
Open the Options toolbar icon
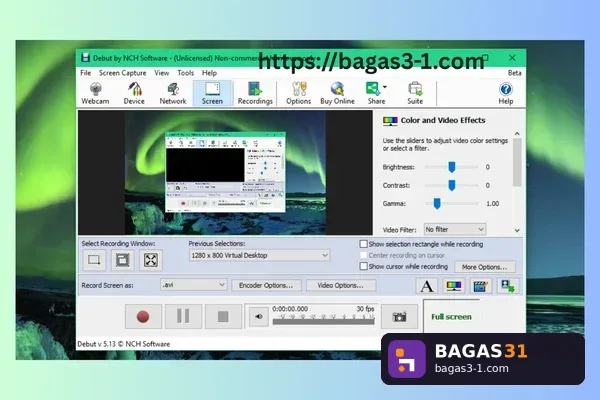[x=298, y=93]
